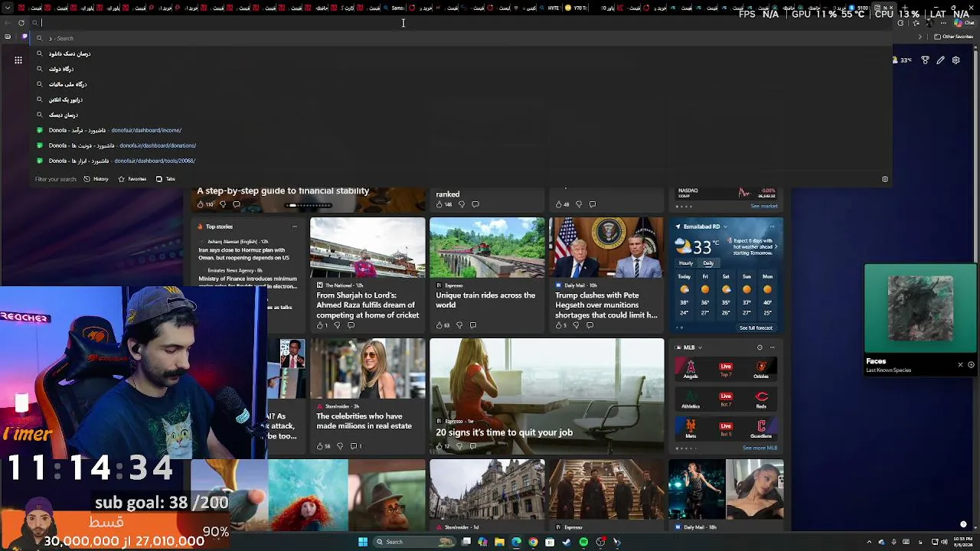Comment on the Trump clashes article
The height and width of the screenshot is (551, 980).
point(590,325)
